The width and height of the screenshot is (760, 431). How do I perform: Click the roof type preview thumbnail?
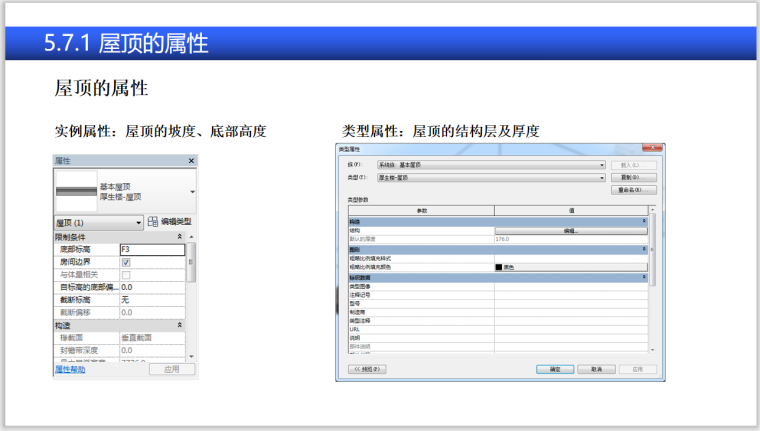coord(76,190)
